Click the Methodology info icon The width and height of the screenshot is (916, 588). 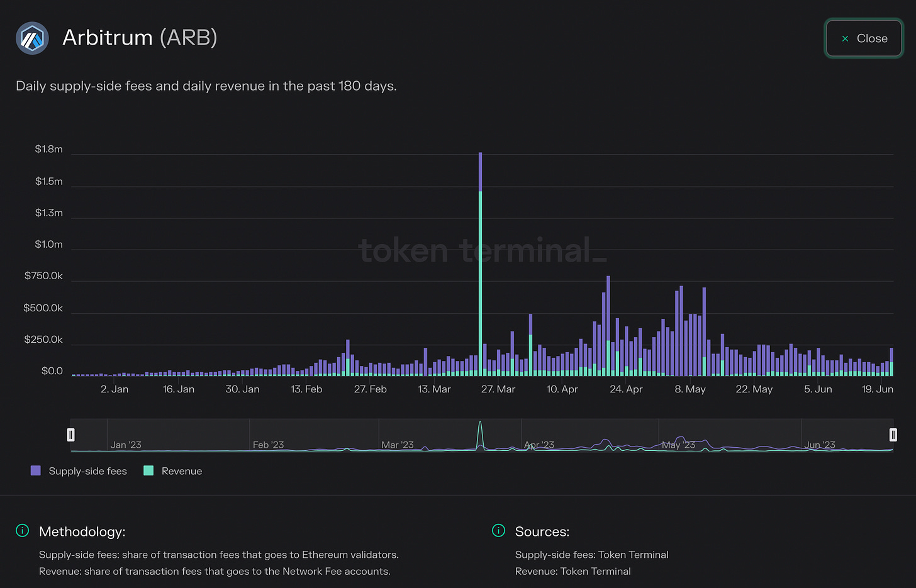click(23, 531)
